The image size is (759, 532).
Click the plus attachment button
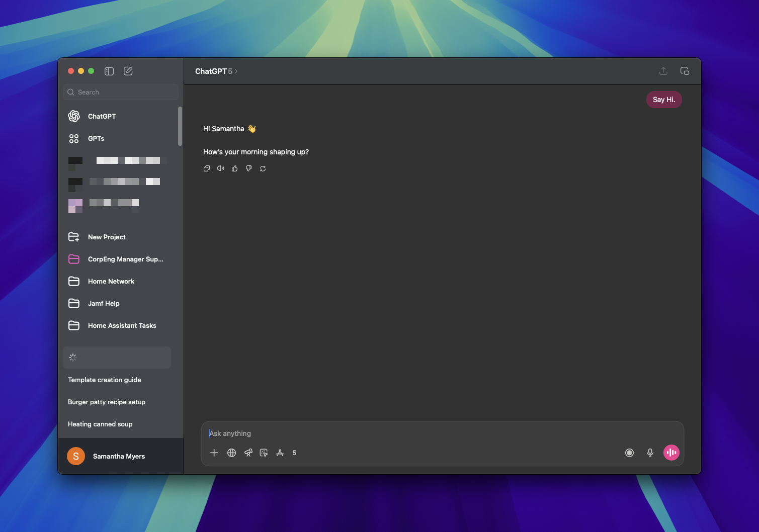(x=214, y=453)
